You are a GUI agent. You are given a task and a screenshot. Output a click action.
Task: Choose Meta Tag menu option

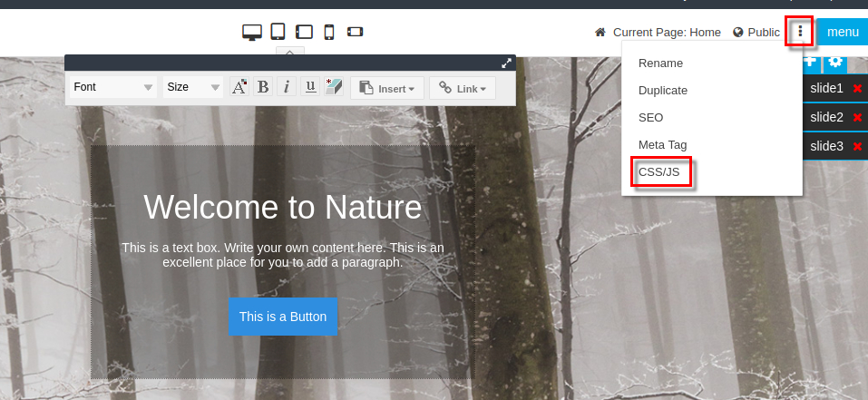click(x=662, y=144)
